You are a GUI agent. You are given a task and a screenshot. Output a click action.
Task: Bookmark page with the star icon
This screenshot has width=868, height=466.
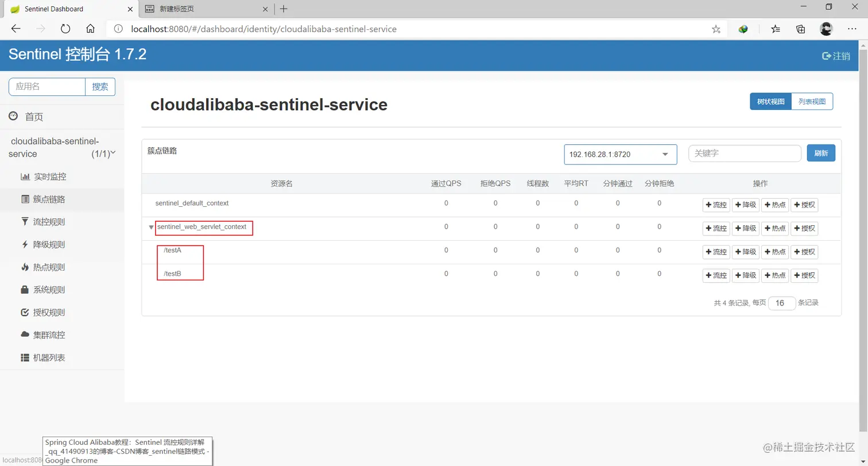[716, 29]
